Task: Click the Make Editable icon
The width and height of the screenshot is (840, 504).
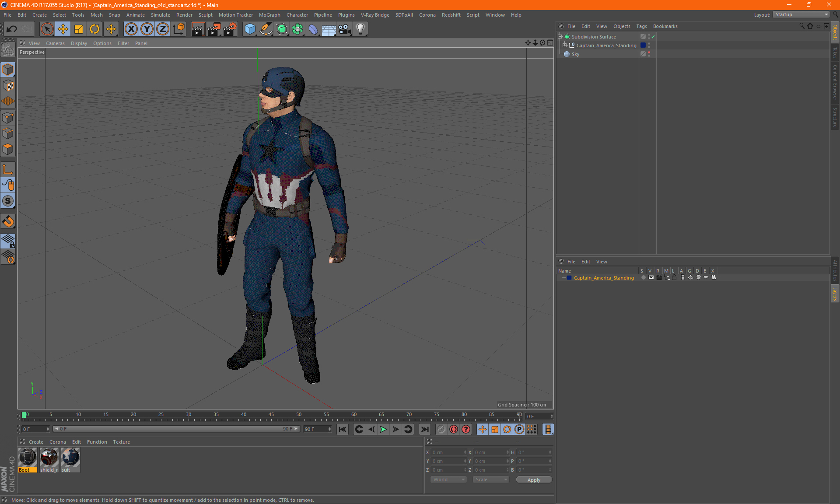Action: pyautogui.click(x=8, y=50)
